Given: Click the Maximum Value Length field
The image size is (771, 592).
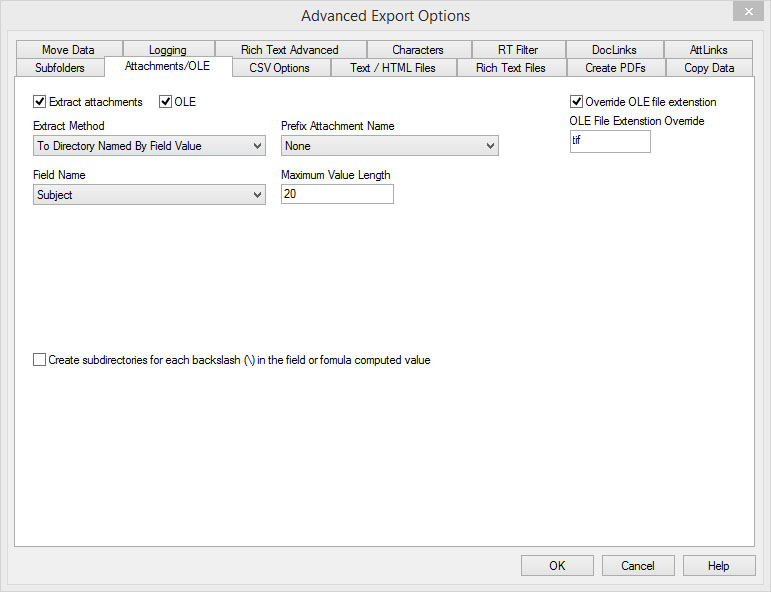Looking at the screenshot, I should coord(337,194).
